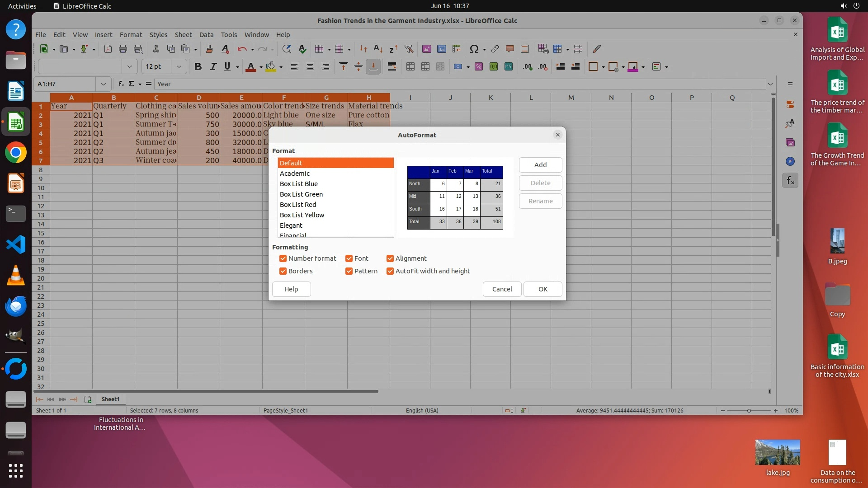Click the Bold formatting icon
868x488 pixels.
point(198,67)
